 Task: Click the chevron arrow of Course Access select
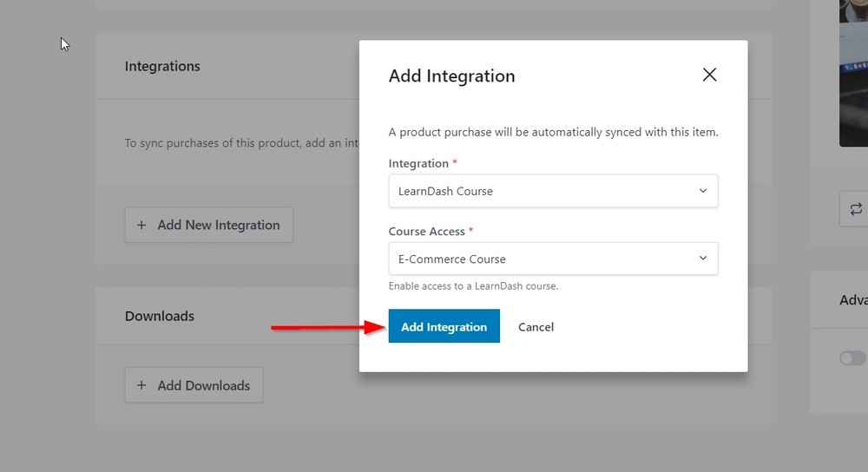point(702,259)
